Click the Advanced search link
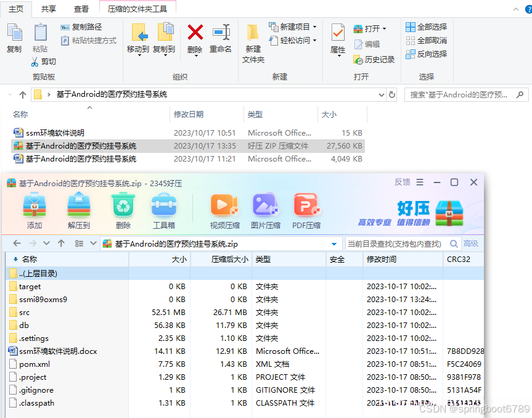 click(x=471, y=244)
